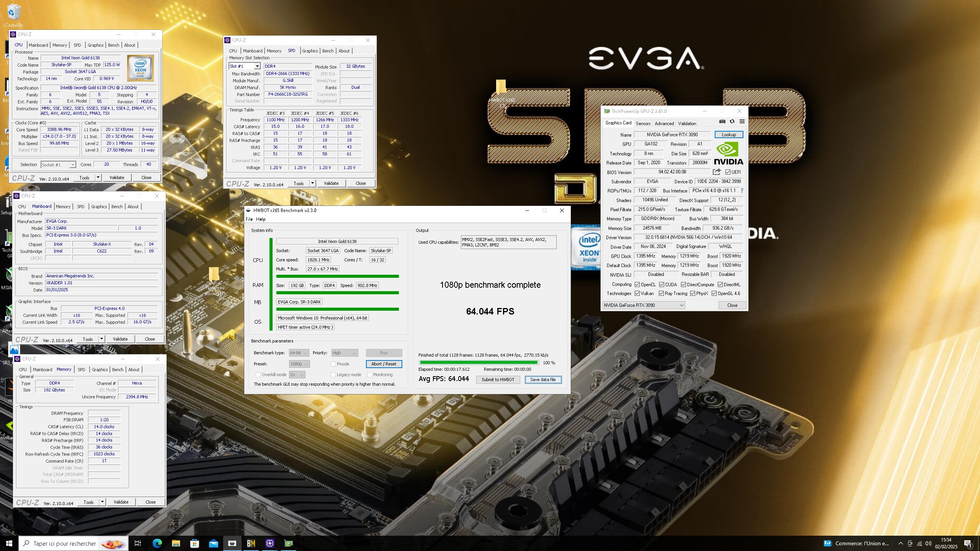980x551 pixels.
Task: Open File Explorer from the taskbar
Action: pos(176,543)
